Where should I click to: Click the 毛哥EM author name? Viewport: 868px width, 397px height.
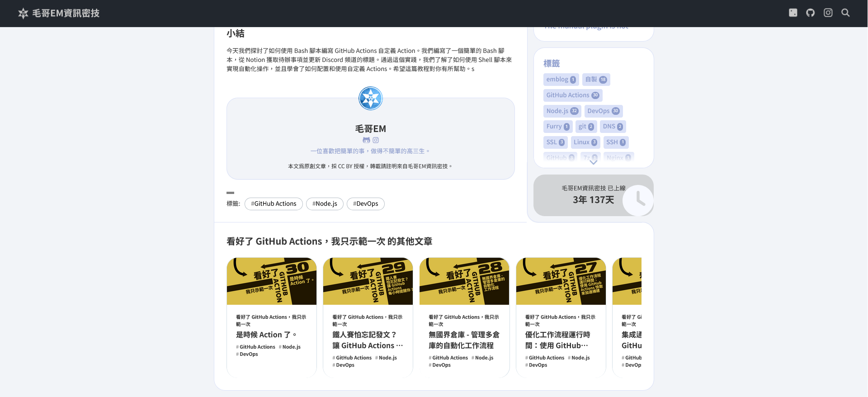click(371, 129)
